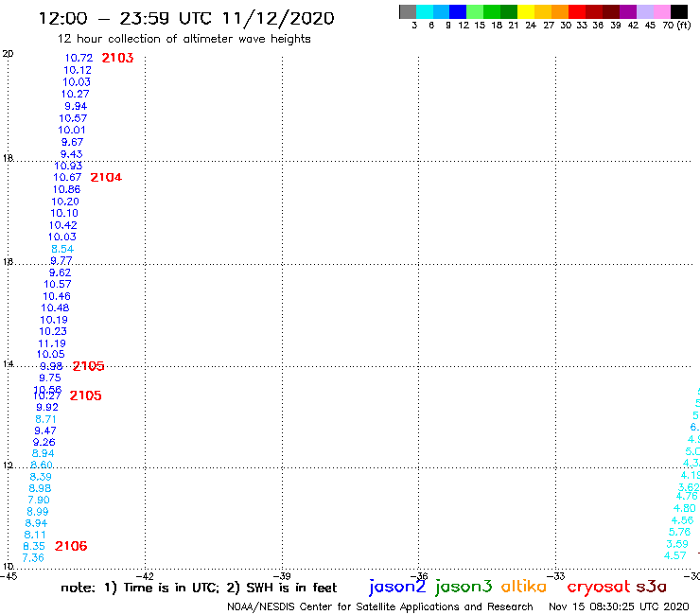Click the subtitle about altimeter wave heights
This screenshot has height=615, width=700.
click(x=184, y=39)
